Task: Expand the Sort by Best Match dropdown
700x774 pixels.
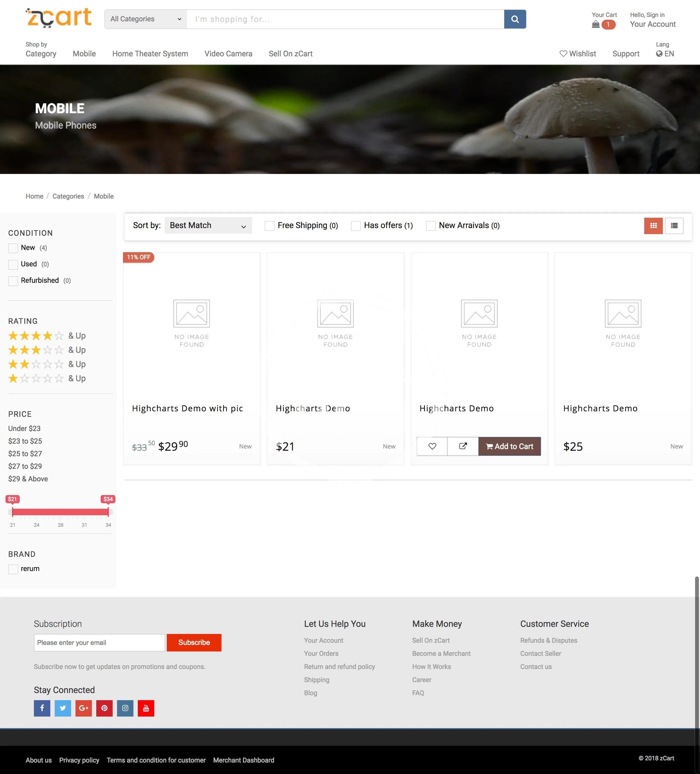Action: click(208, 226)
